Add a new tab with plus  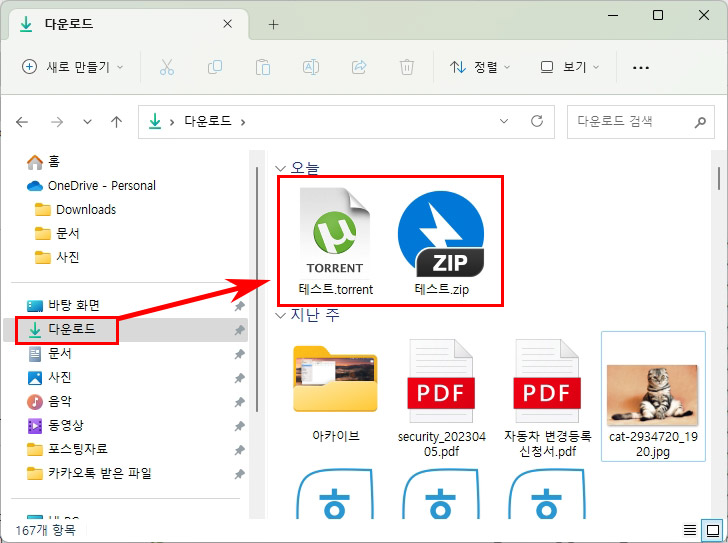[x=273, y=25]
